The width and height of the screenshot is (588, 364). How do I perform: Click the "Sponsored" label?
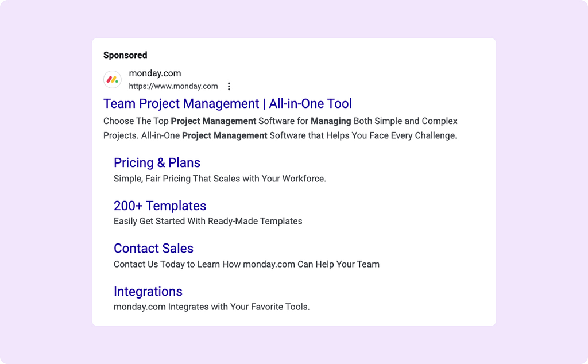[x=125, y=55]
